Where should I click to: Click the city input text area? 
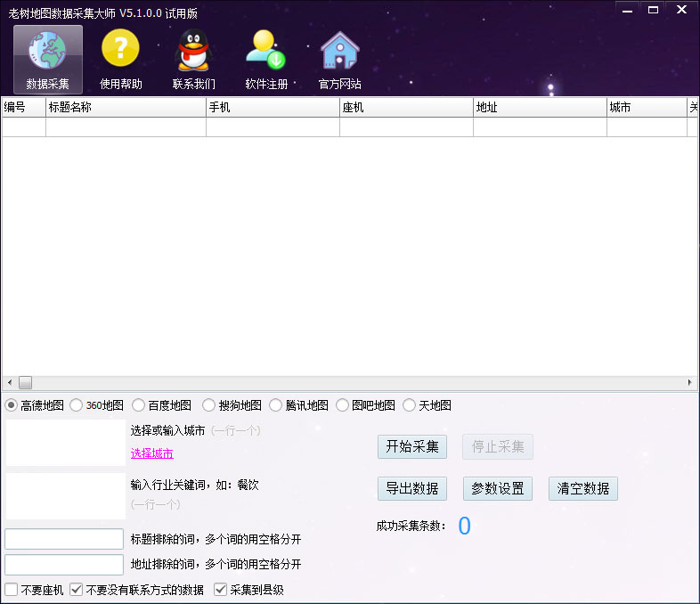[x=66, y=443]
